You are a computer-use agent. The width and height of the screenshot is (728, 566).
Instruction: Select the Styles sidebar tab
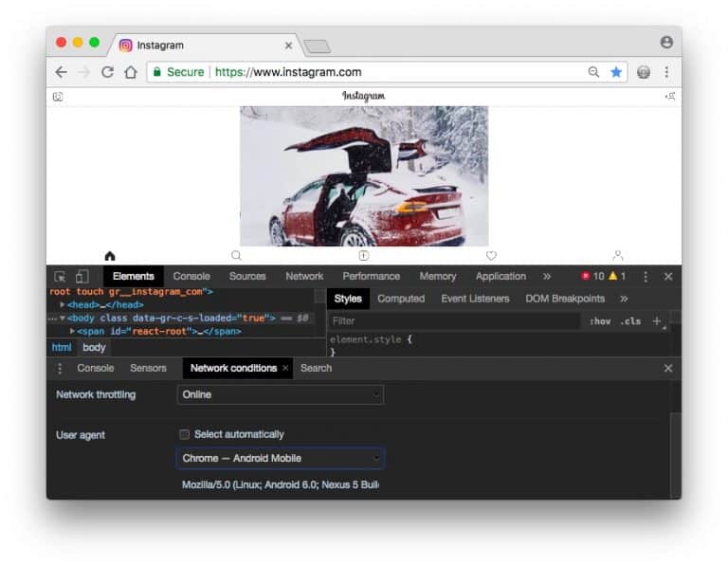pos(348,299)
